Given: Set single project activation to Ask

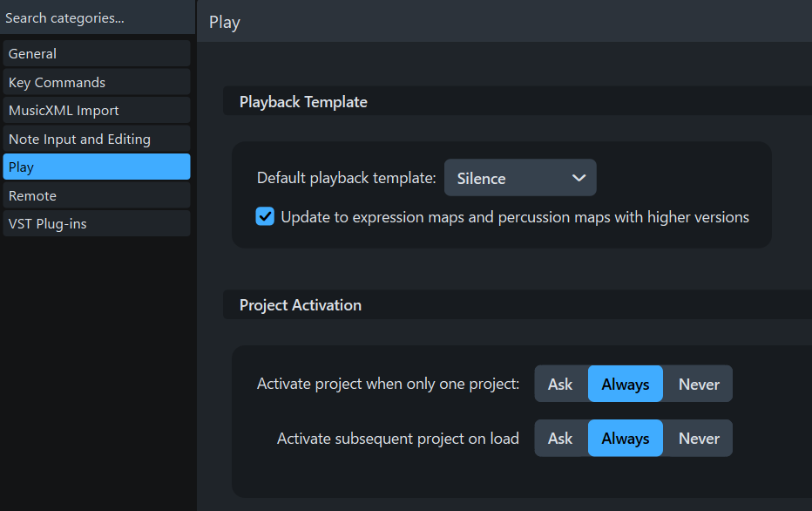Looking at the screenshot, I should point(560,384).
